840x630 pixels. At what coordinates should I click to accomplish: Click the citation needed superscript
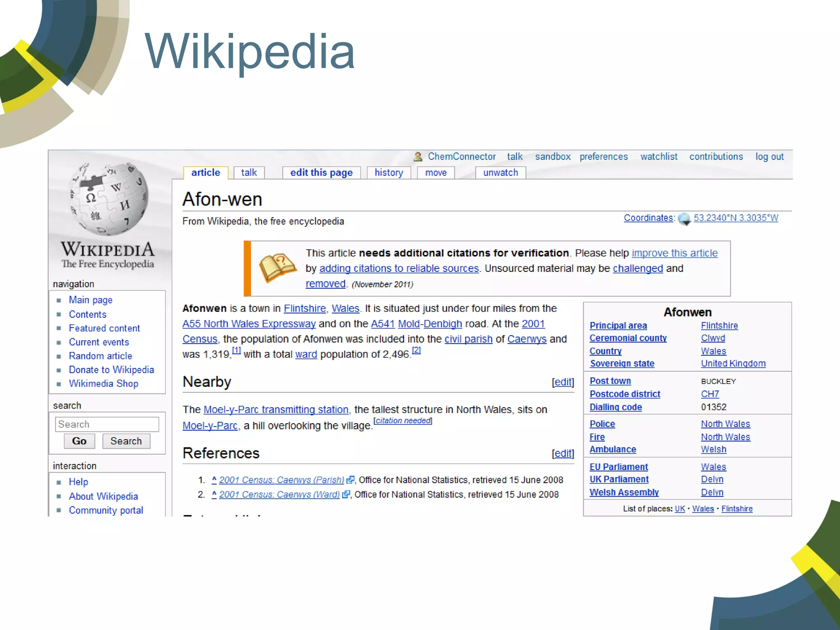pos(403,420)
